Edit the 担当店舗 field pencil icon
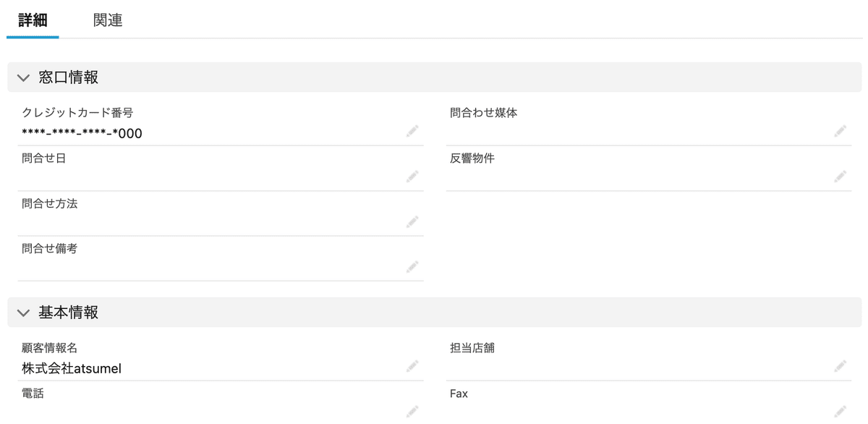The width and height of the screenshot is (868, 424). [840, 366]
